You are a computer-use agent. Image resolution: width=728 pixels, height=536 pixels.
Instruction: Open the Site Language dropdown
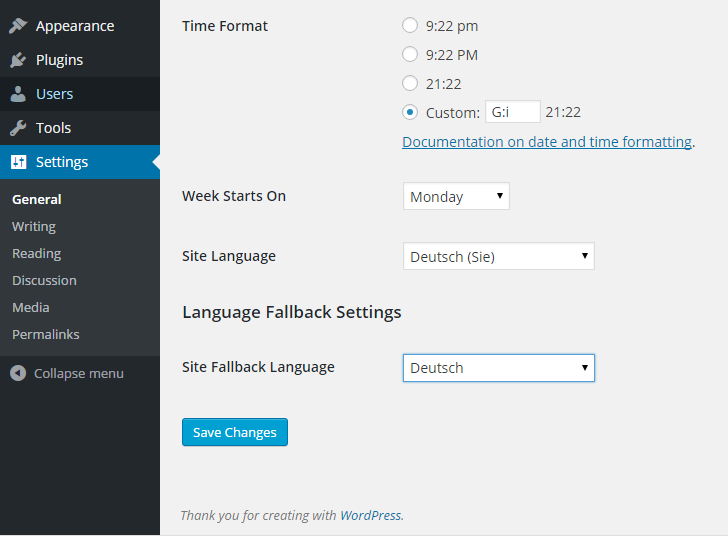pos(499,256)
